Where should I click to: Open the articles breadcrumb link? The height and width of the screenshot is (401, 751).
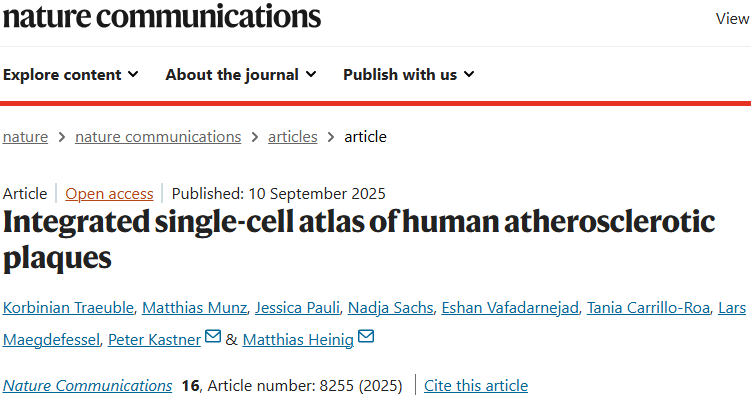(x=292, y=136)
